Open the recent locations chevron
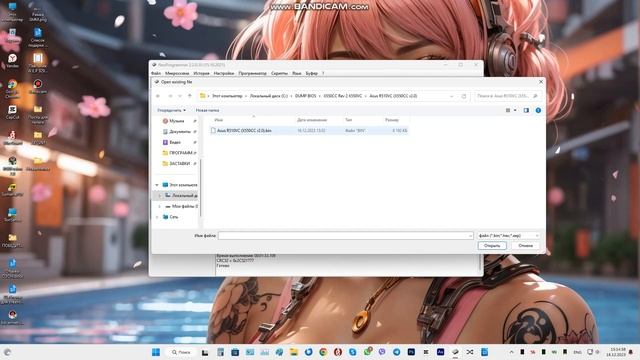This screenshot has height=360, width=640. click(180, 96)
